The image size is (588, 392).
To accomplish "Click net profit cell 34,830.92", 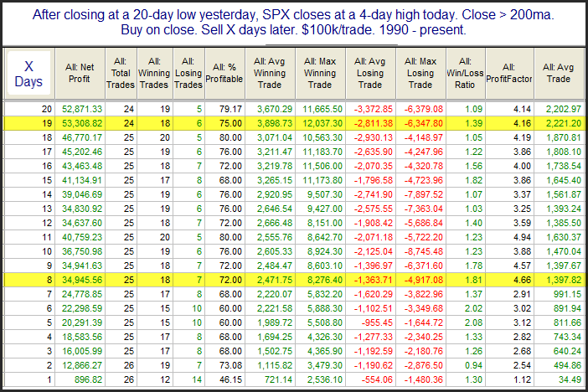I will (82, 209).
